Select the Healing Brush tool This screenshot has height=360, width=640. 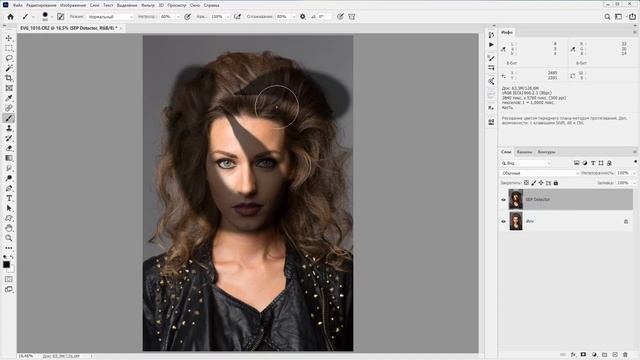(9, 108)
